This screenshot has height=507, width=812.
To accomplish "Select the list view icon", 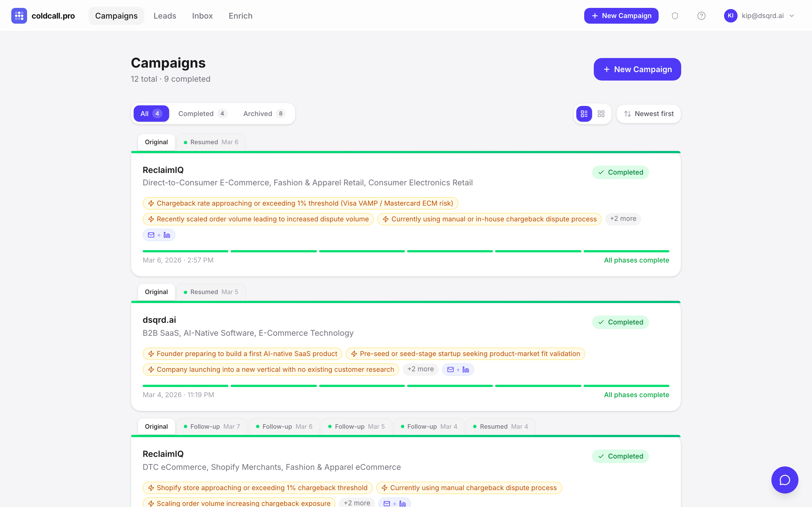I will click(x=584, y=114).
